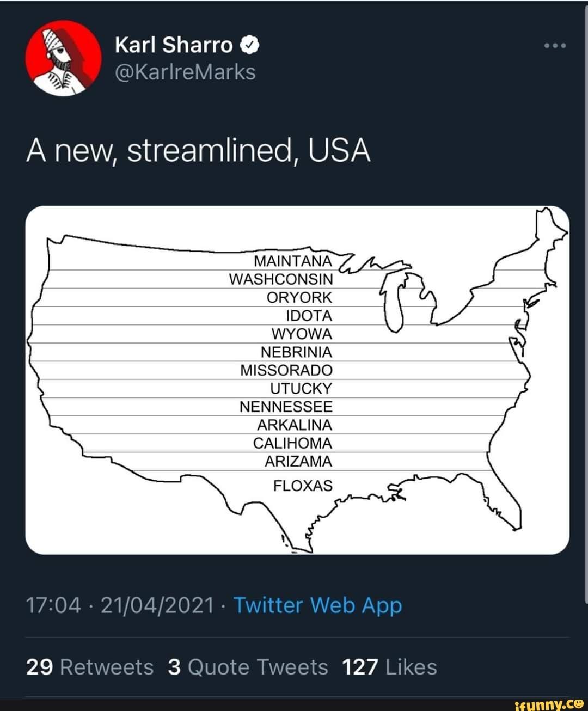View the 127 Likes list
The height and width of the screenshot is (711, 588).
click(x=389, y=667)
